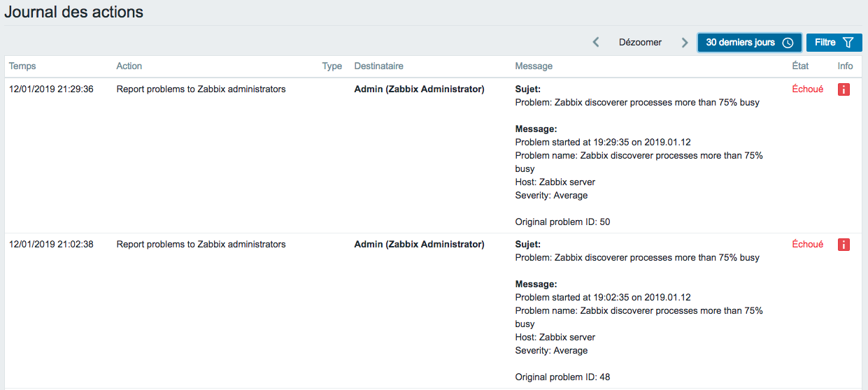
Task: Click the next period right arrow
Action: pyautogui.click(x=685, y=43)
